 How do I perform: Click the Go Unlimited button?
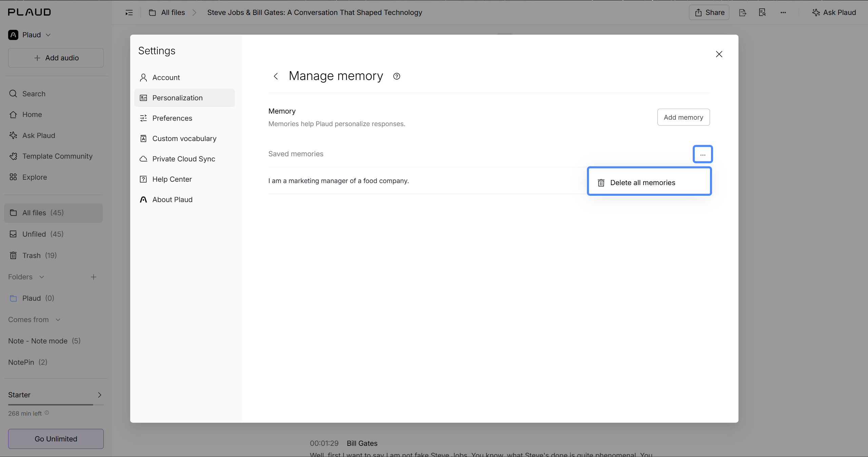(x=56, y=439)
